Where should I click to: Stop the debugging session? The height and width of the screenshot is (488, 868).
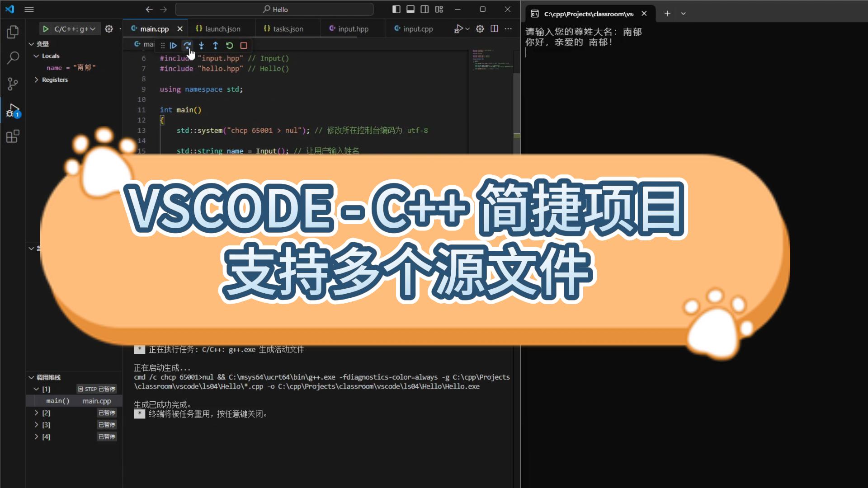(244, 45)
